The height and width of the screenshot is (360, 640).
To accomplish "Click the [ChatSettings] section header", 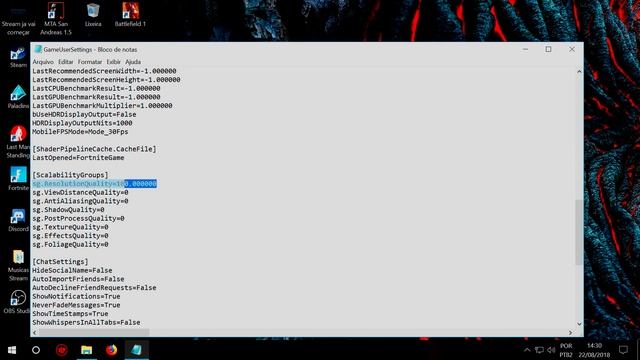I will [x=60, y=262].
